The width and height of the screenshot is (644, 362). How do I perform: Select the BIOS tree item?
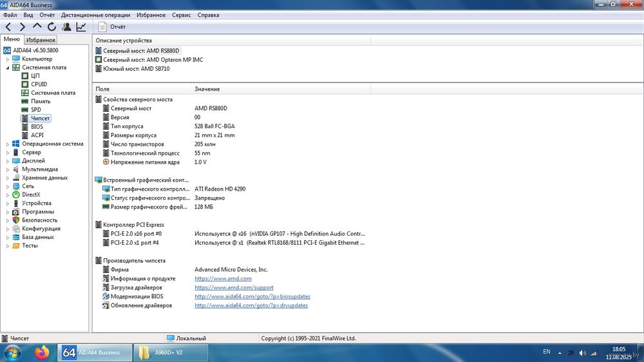(x=37, y=126)
